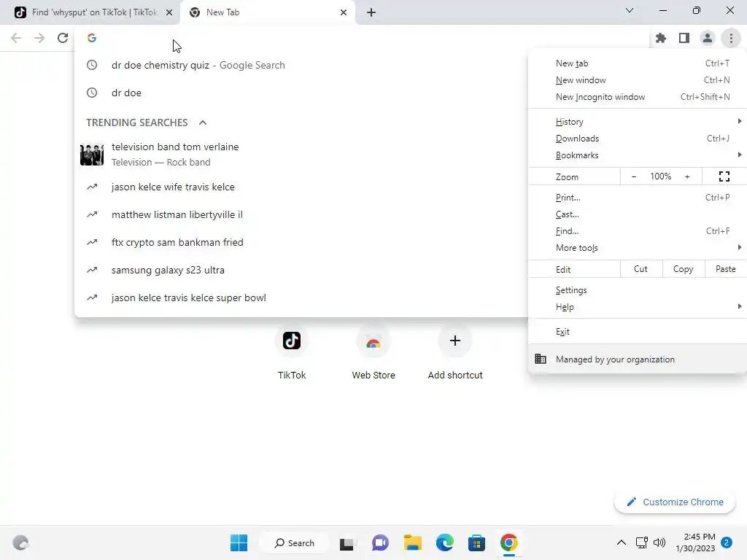Expand the Bookmarks submenu
Screen dimensions: 747x560
[x=638, y=155]
